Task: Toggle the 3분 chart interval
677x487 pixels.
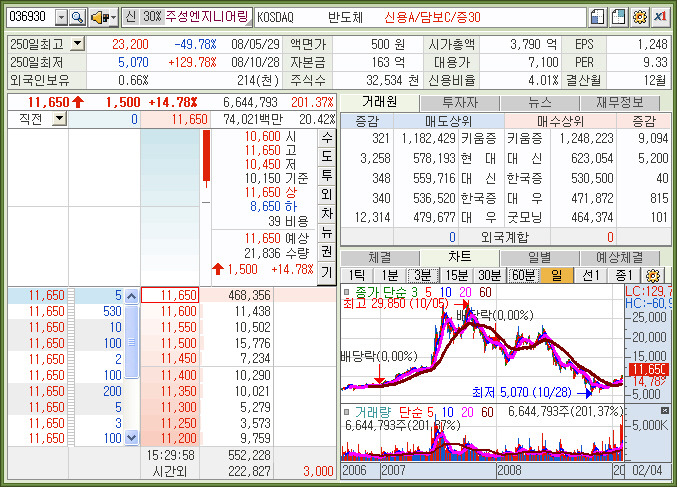Action: [x=423, y=275]
